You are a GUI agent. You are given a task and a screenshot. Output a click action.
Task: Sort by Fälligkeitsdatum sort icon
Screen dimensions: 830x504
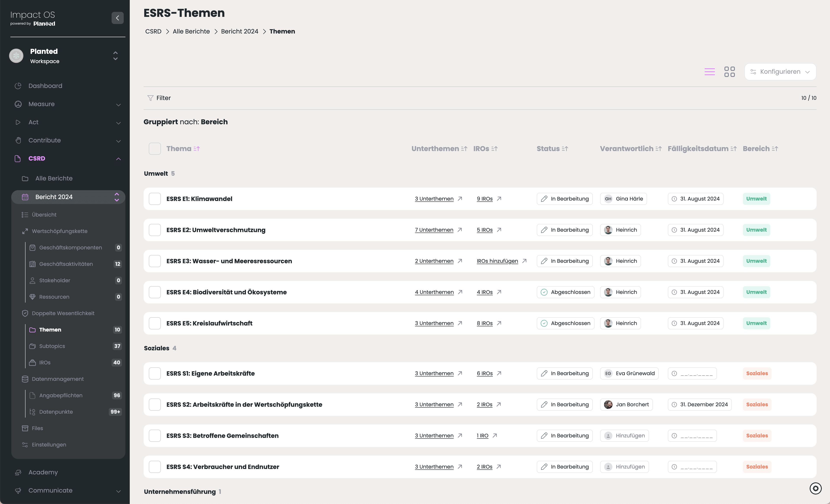[x=734, y=149]
